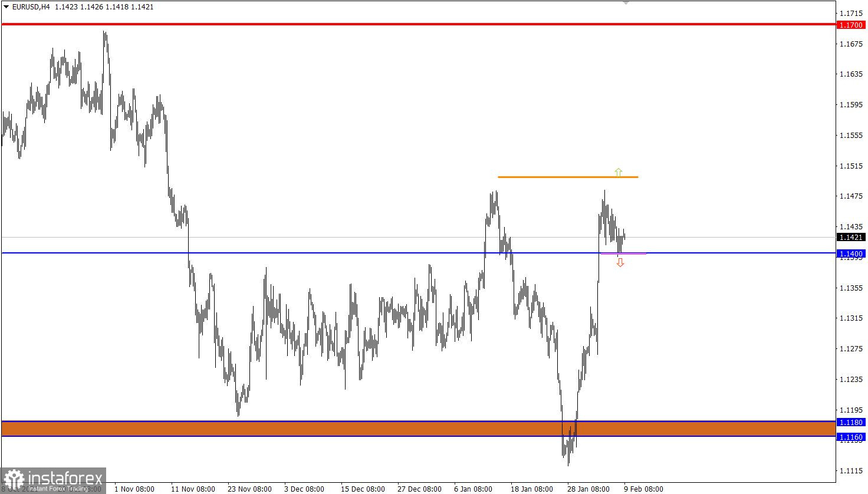Screen dimensions: 868x494
Task: Click the 1.1315 price scale value
Action: tap(851, 318)
